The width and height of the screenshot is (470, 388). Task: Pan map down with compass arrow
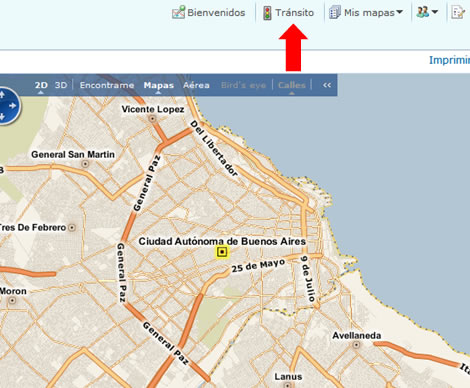[2, 117]
